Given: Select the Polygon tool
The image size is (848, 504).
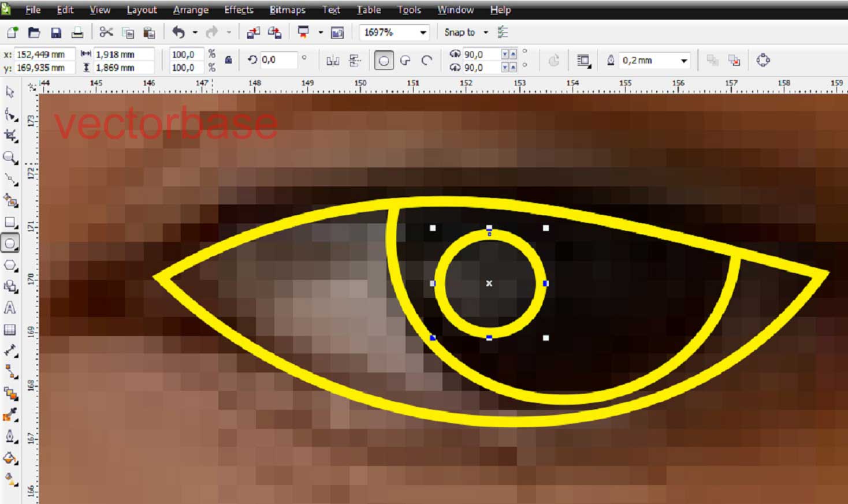Looking at the screenshot, I should (x=9, y=266).
